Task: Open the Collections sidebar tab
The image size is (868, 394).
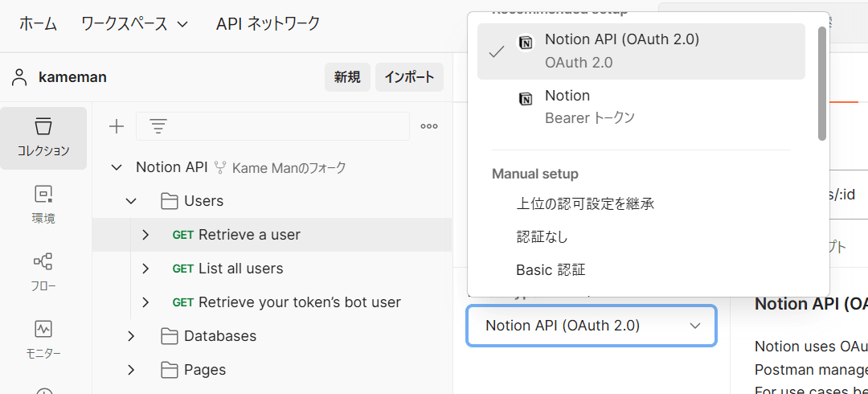Action: point(43,138)
